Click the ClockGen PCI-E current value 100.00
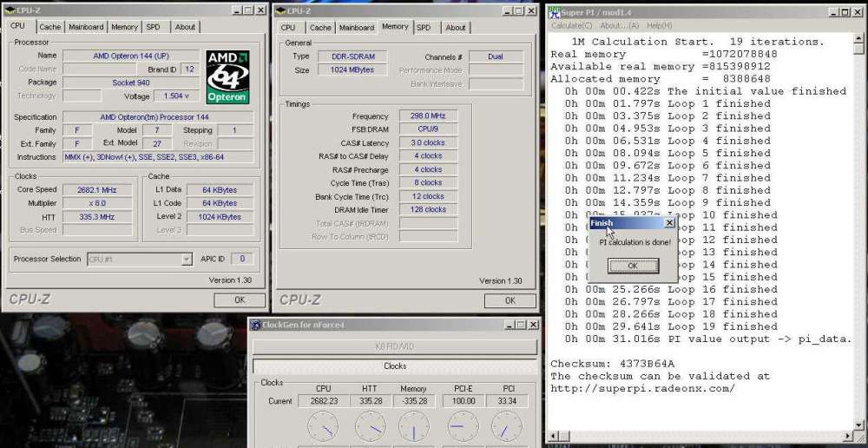The width and height of the screenshot is (868, 448). [x=463, y=401]
